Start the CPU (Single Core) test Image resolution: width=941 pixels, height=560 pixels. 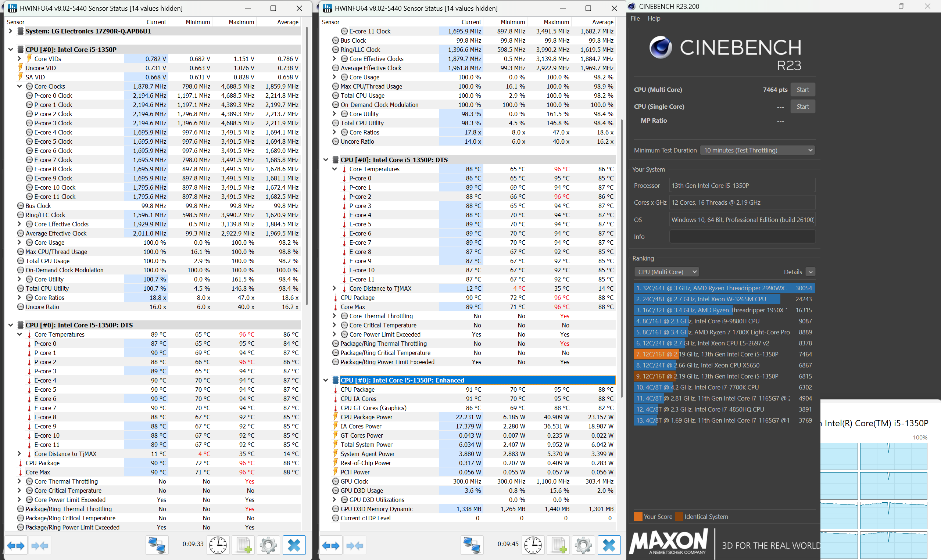pos(803,107)
